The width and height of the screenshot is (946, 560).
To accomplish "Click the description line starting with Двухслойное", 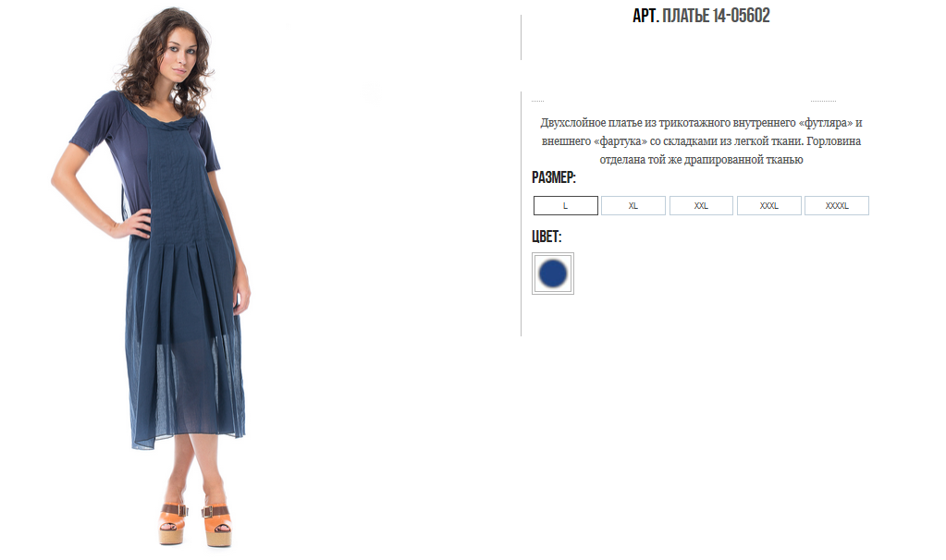I will [x=701, y=122].
